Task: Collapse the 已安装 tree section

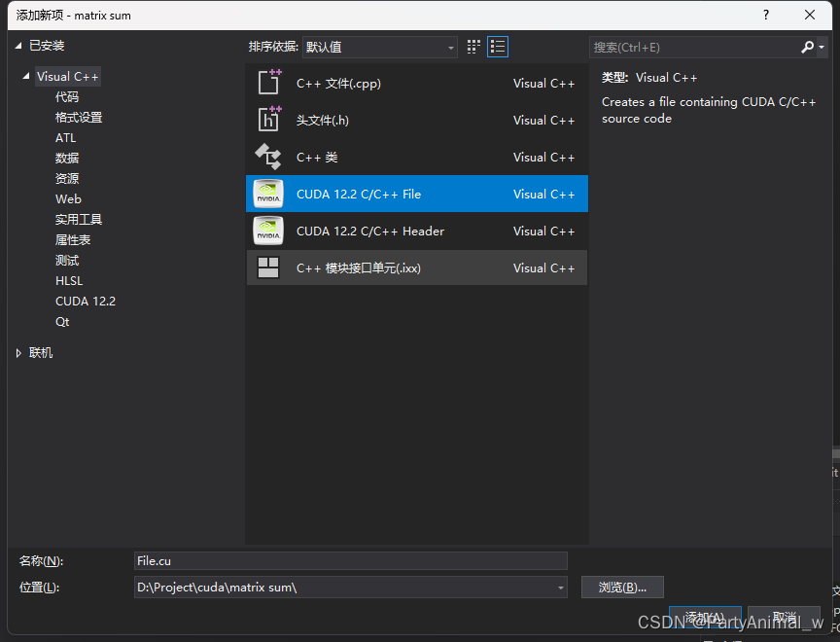Action: coord(18,46)
